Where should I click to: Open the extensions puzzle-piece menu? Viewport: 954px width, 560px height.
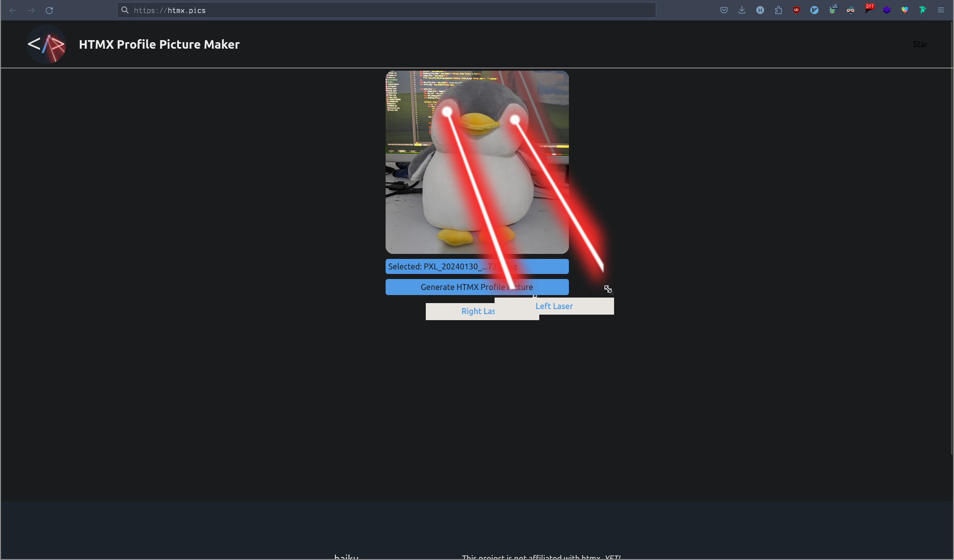(778, 10)
